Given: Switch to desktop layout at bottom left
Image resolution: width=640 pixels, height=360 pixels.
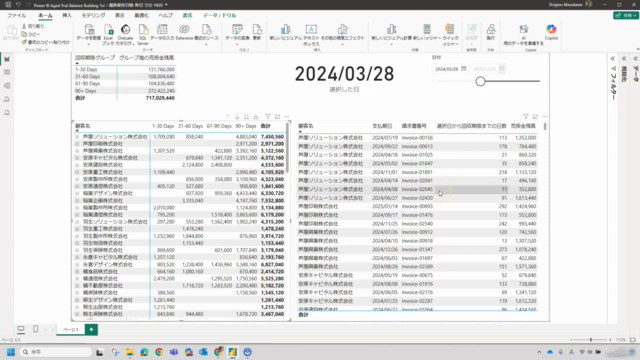Looking at the screenshot, I should tap(21, 329).
